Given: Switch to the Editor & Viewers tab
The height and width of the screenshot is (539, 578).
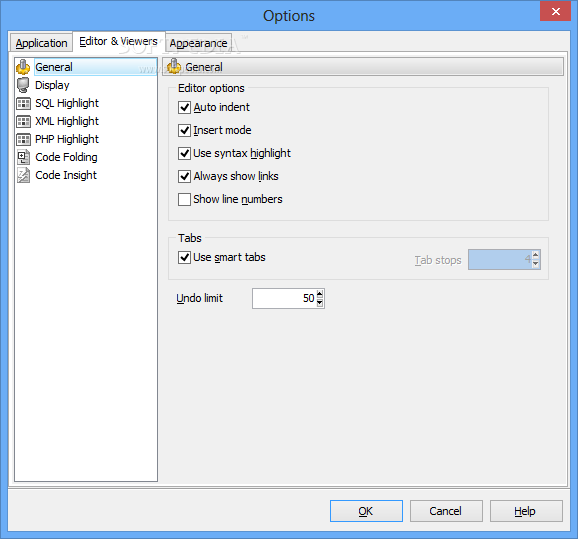Looking at the screenshot, I should pyautogui.click(x=119, y=41).
